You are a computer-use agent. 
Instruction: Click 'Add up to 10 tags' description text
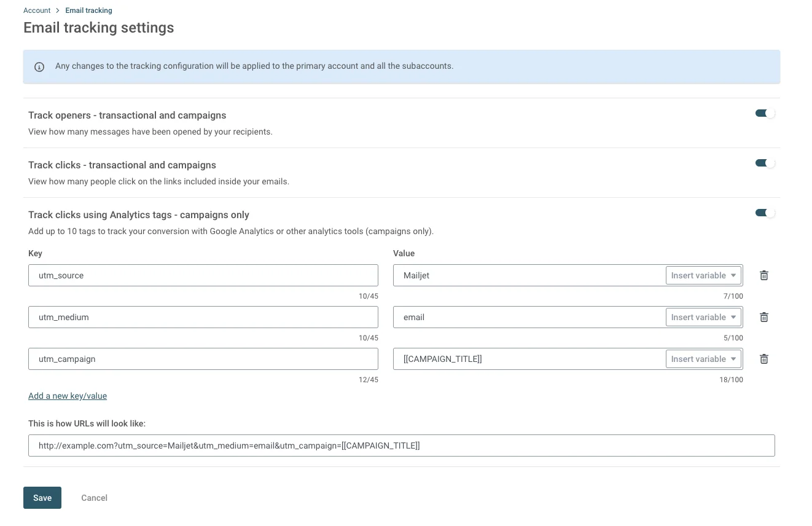[x=231, y=232]
